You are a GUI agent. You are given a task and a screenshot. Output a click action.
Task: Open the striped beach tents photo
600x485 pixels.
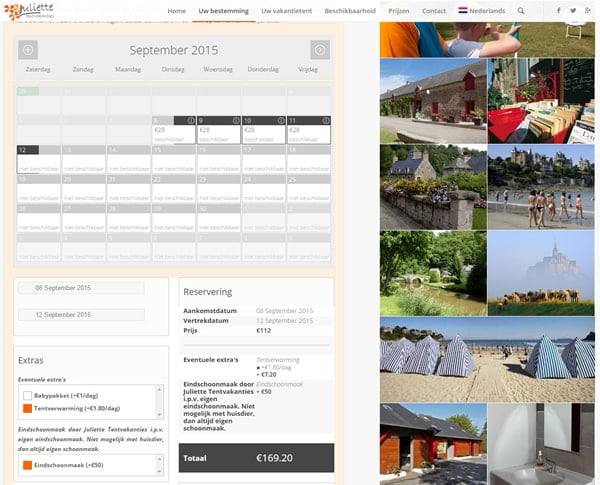pyautogui.click(x=487, y=360)
